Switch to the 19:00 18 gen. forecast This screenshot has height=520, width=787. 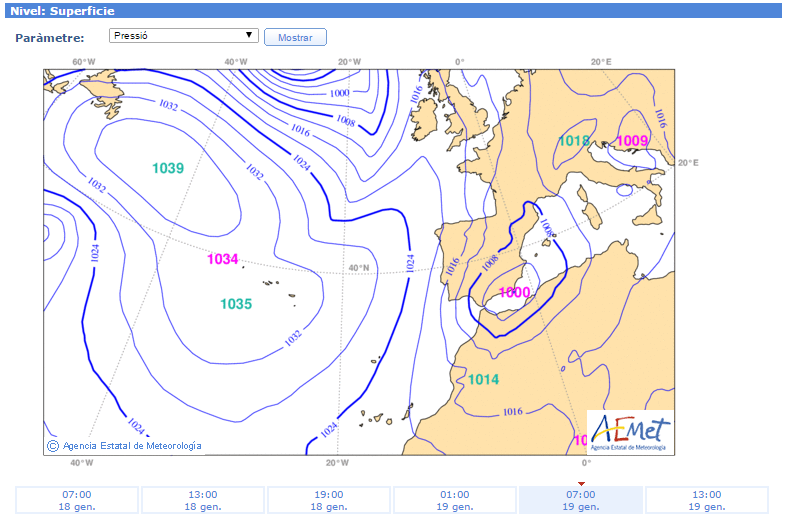click(x=329, y=500)
